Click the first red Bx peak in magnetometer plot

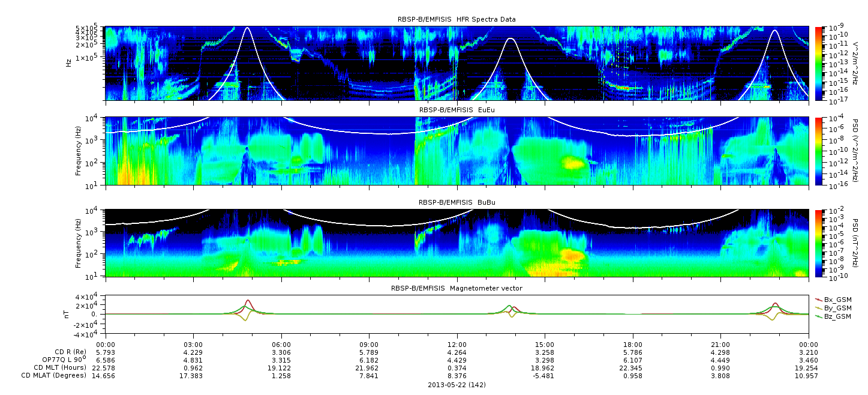[248, 301]
